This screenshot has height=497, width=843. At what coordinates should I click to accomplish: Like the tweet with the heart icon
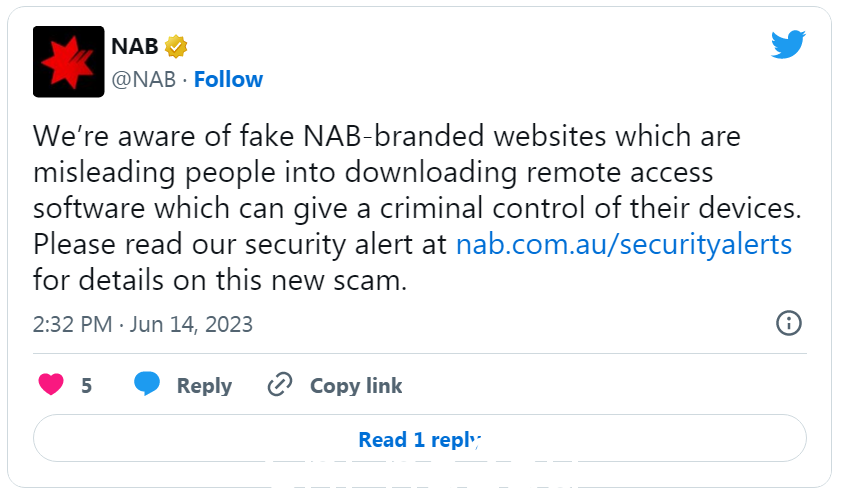click(x=51, y=385)
